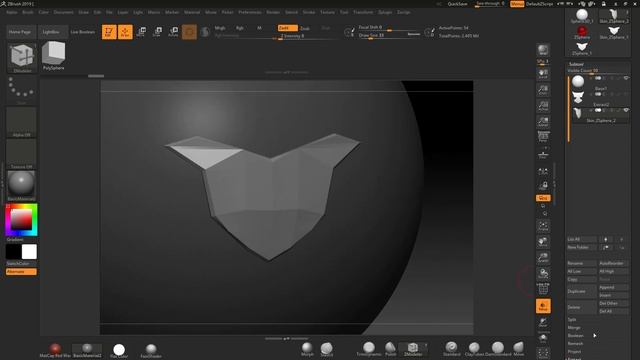This screenshot has width=640, height=360.
Task: Adjust the Draw Size slider
Action: point(389,36)
